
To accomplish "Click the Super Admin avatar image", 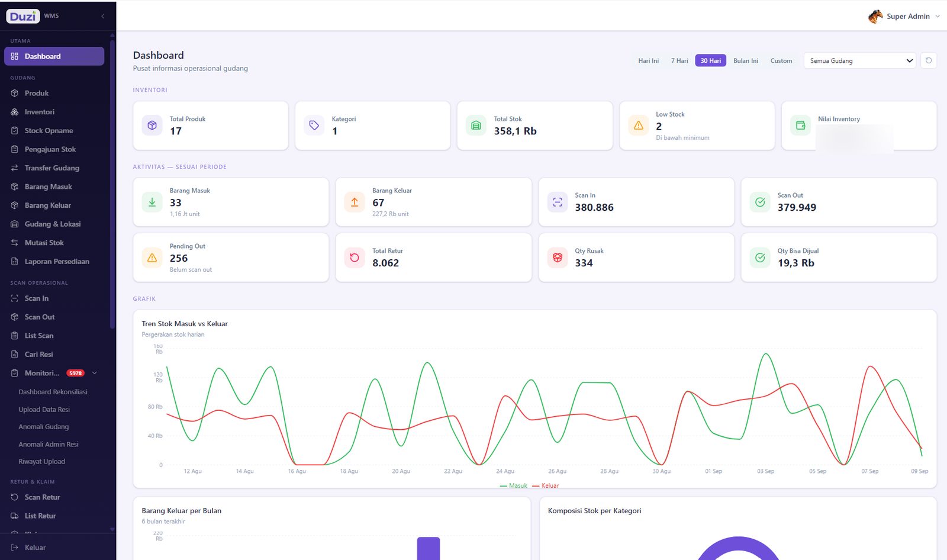I will pyautogui.click(x=875, y=17).
